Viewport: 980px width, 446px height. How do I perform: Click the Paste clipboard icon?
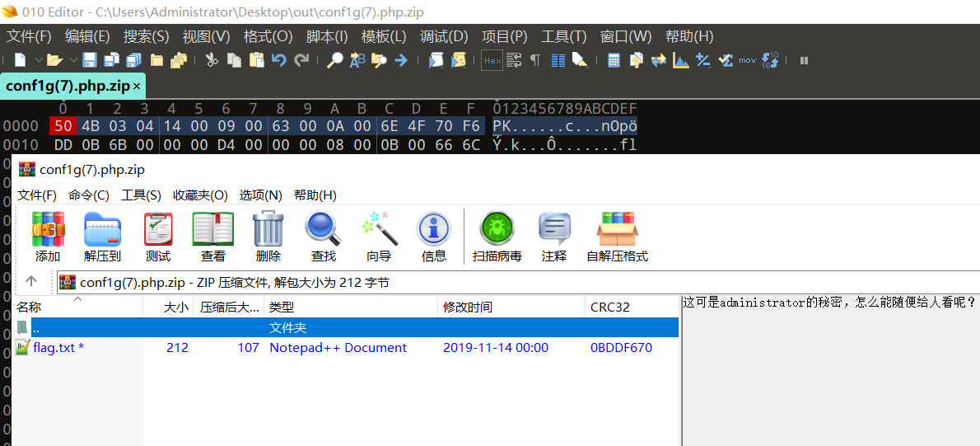[x=257, y=60]
